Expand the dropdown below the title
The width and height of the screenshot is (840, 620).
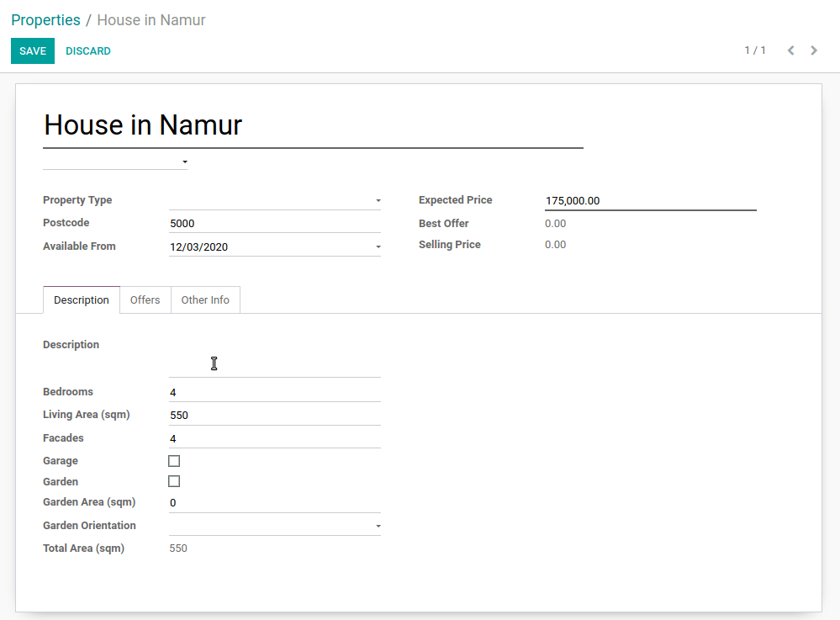coord(115,162)
